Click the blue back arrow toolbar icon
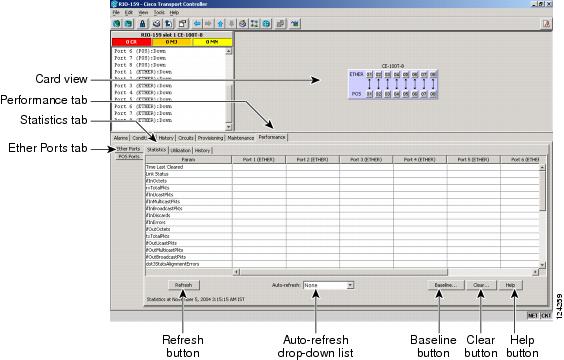The height and width of the screenshot is (360, 564). (197, 24)
